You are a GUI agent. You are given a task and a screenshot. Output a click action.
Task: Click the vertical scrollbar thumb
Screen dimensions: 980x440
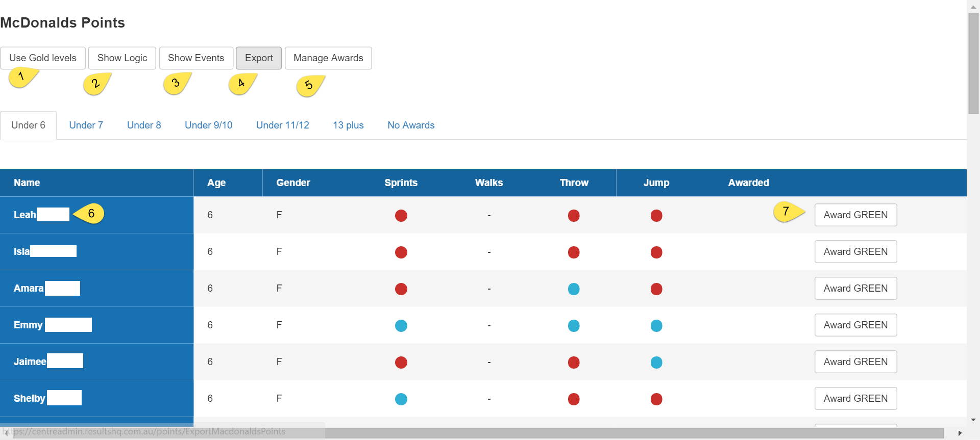[x=973, y=63]
